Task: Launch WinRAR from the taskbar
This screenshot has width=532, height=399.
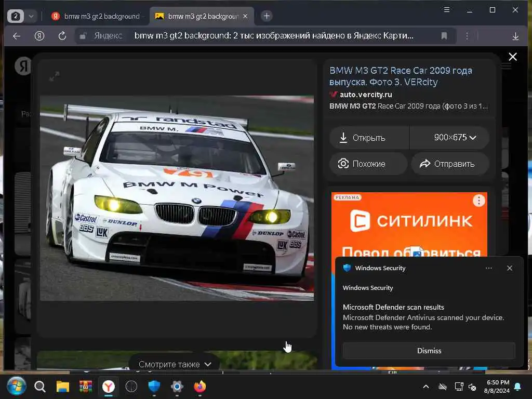Action: click(86, 387)
